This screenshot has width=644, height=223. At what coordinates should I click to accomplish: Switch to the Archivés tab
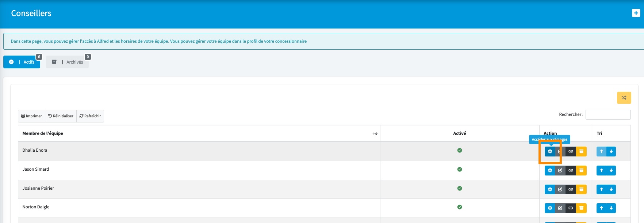67,62
